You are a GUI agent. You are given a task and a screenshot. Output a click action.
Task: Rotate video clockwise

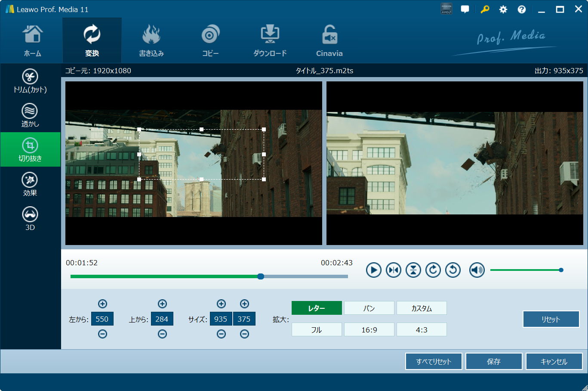pyautogui.click(x=433, y=270)
